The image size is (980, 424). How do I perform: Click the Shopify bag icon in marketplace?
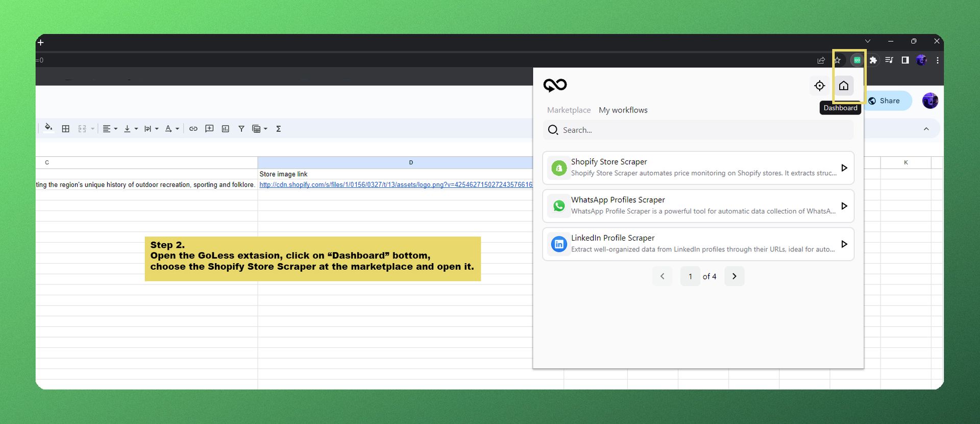559,168
